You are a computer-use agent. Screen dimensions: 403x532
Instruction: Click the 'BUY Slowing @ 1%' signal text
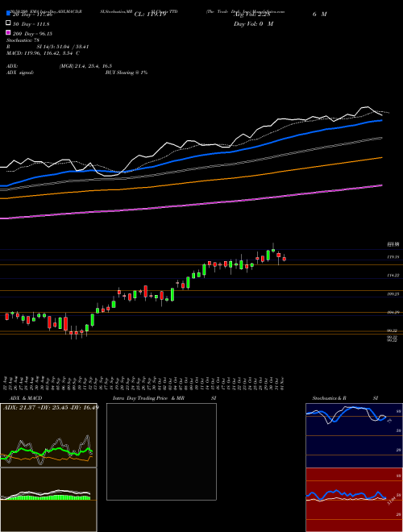click(127, 73)
